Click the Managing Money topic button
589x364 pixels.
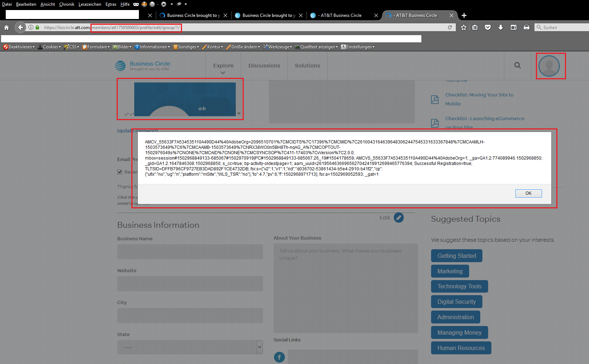click(x=459, y=332)
